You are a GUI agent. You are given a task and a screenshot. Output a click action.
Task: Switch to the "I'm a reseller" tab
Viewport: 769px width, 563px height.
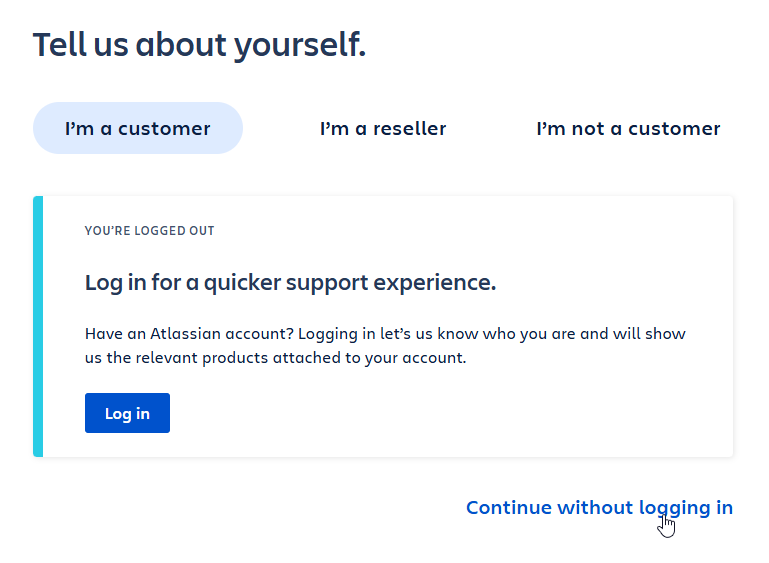pos(383,128)
